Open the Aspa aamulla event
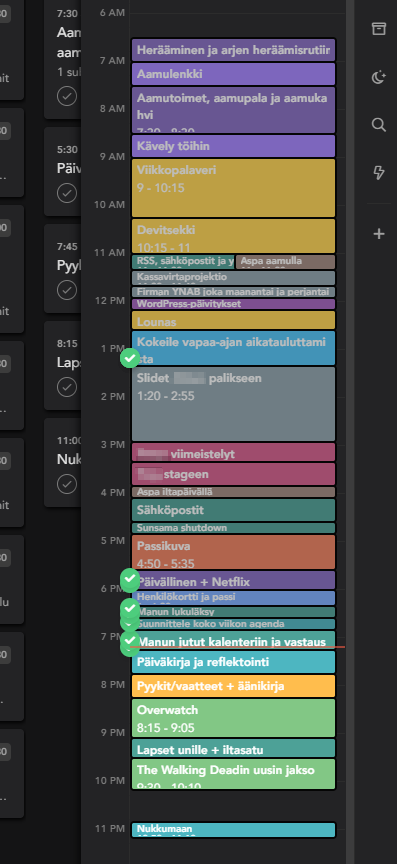The image size is (397, 864). pos(286,262)
